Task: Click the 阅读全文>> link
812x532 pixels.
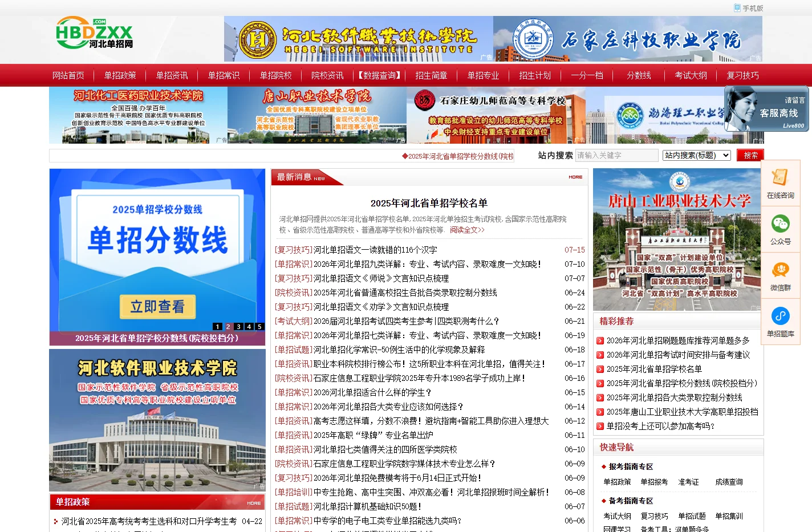Action: tap(467, 230)
